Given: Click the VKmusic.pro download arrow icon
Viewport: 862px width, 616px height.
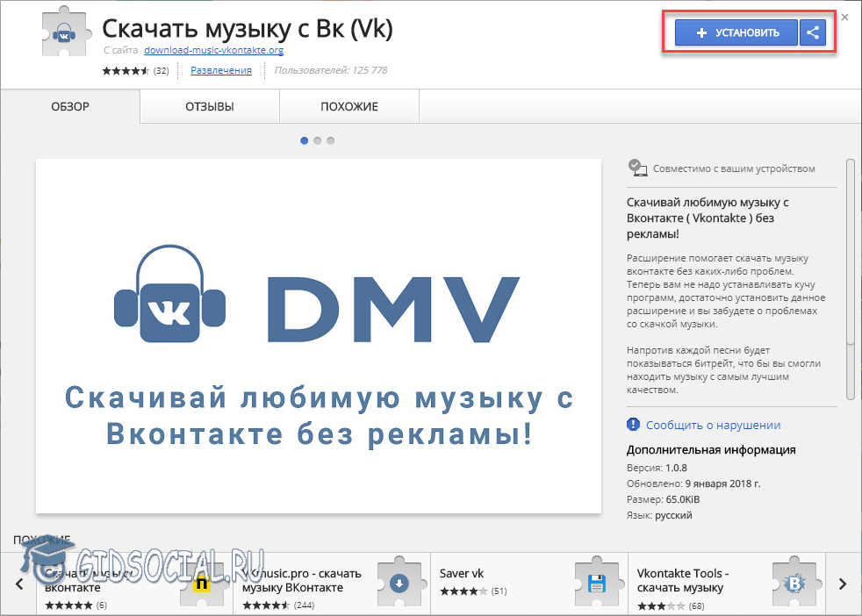Looking at the screenshot, I should (x=399, y=583).
